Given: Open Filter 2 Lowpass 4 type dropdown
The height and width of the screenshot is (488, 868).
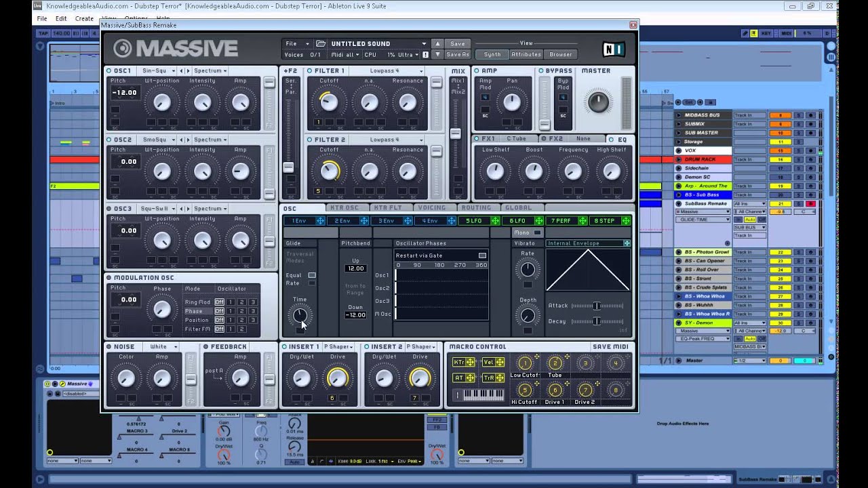Looking at the screenshot, I should (387, 140).
